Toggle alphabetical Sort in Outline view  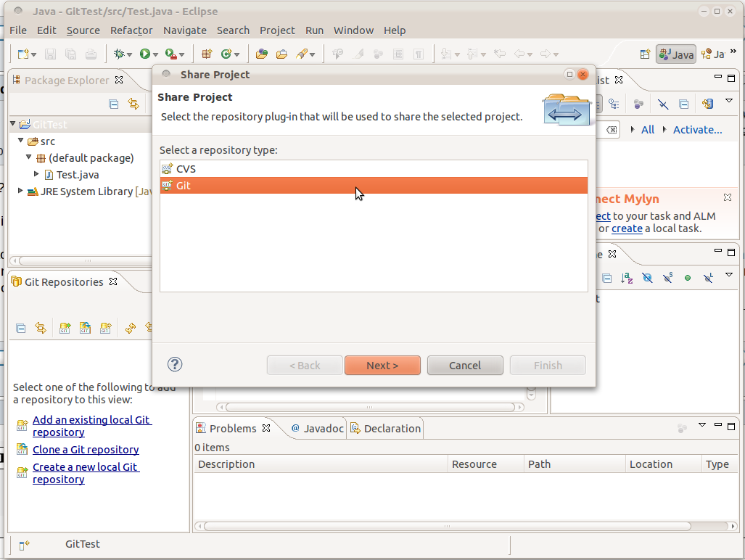click(x=627, y=278)
